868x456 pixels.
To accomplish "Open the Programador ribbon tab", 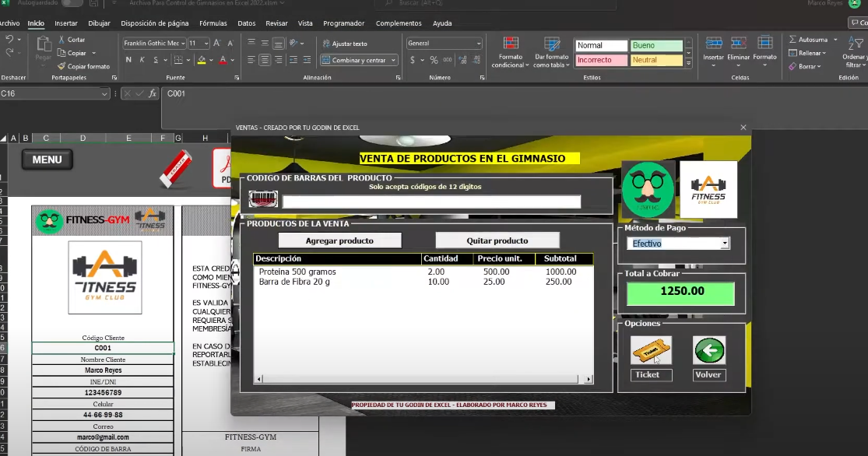I will pos(344,23).
